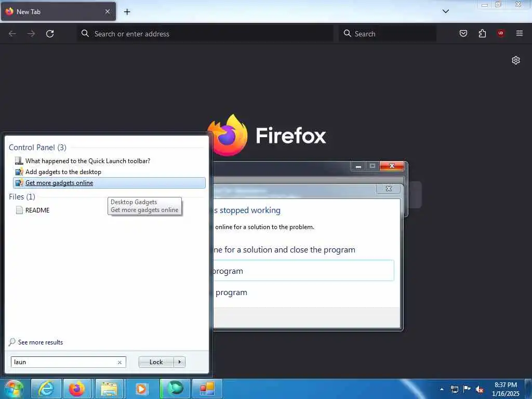Click the network tray icon
Screen dimensions: 532x399
(455, 389)
